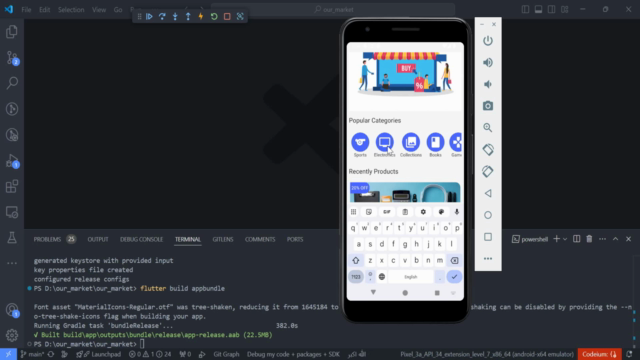
Task: Open widget inspector from debug toolbar
Action: (240, 16)
